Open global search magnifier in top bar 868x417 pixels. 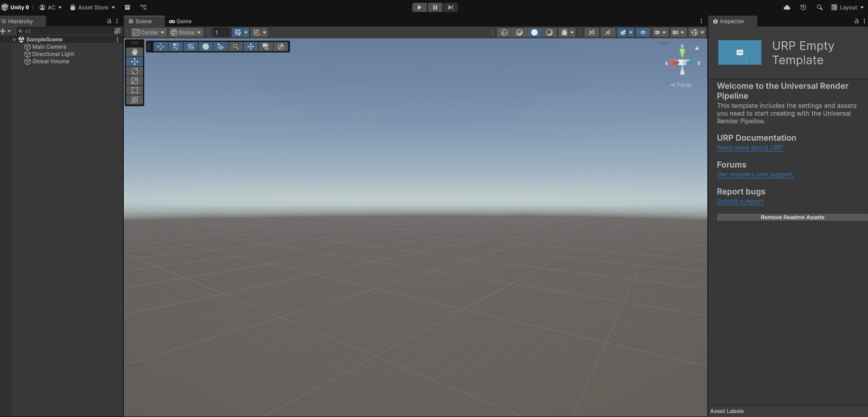tap(820, 8)
